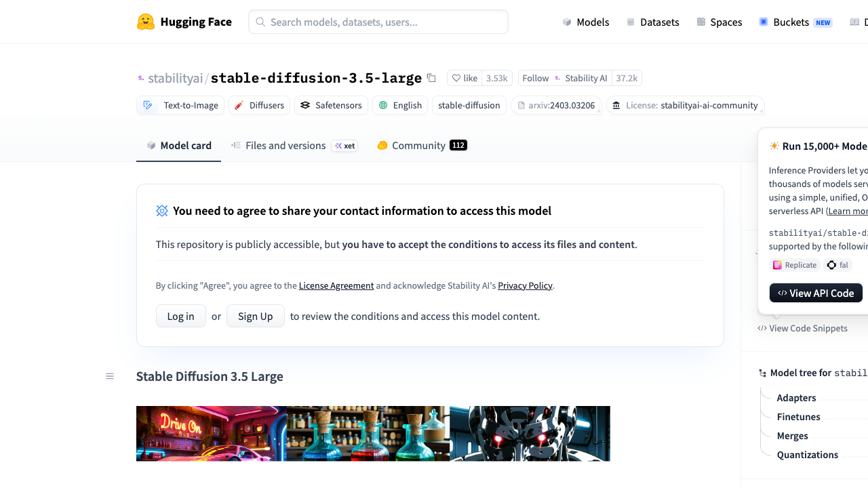Click the Datasets nav icon
This screenshot has height=488, width=868.
tap(631, 22)
